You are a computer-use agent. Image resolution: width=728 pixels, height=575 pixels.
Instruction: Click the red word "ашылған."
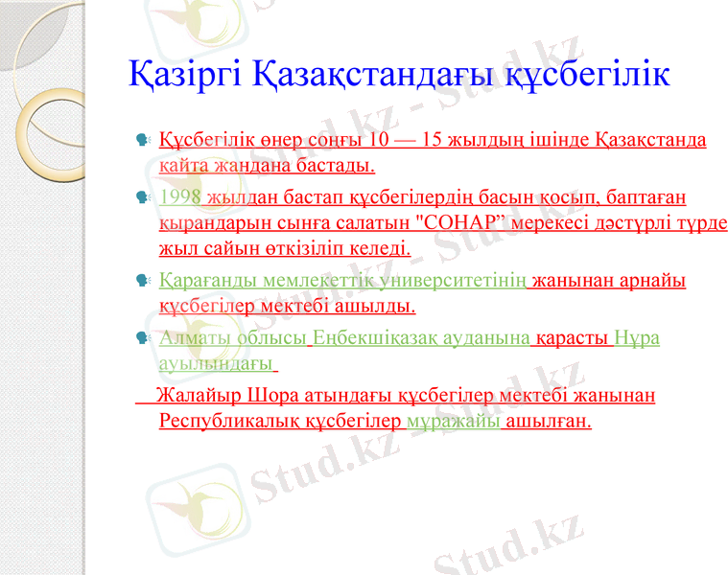coord(549,421)
